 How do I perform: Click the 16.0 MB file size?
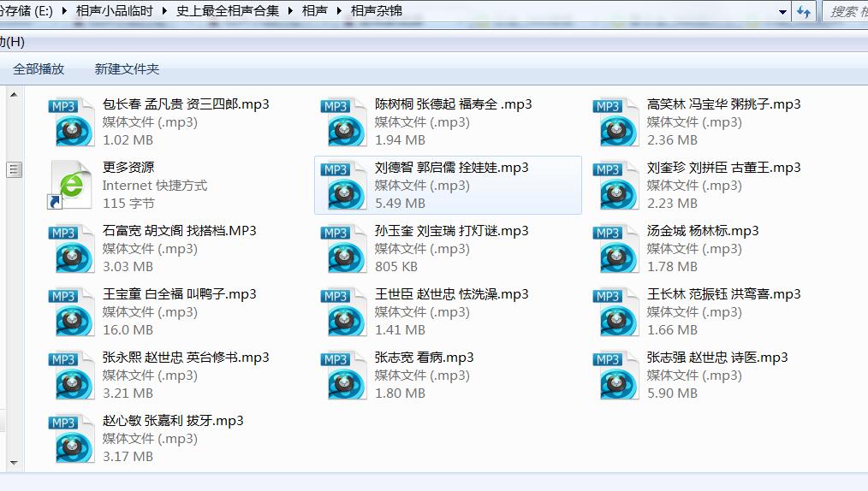tap(128, 329)
